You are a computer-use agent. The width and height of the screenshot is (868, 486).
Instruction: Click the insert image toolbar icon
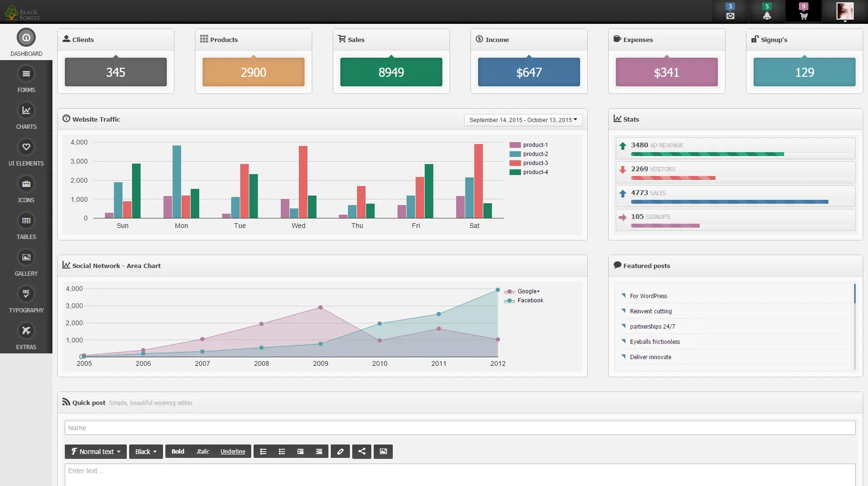[383, 451]
